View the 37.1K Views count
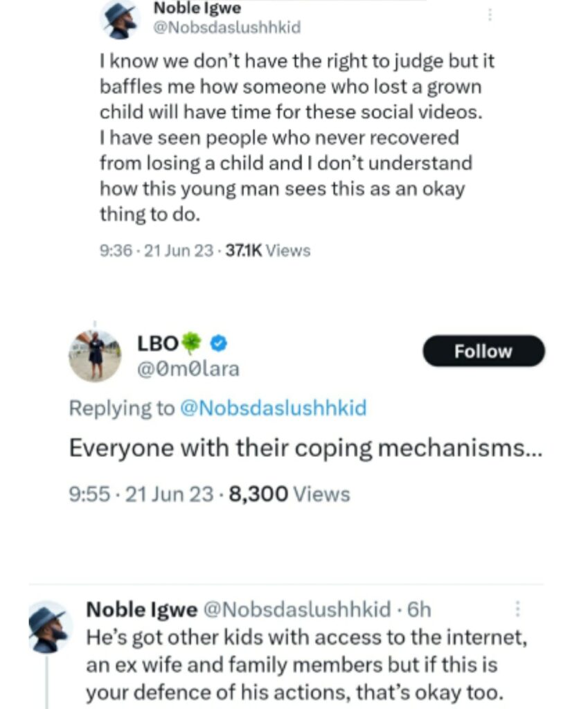This screenshot has width=588, height=709. [266, 250]
